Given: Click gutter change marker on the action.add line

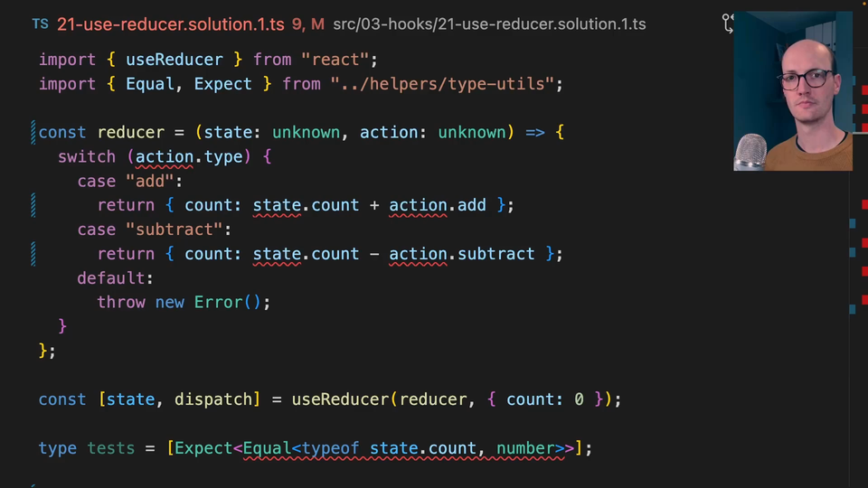Looking at the screenshot, I should coord(33,205).
